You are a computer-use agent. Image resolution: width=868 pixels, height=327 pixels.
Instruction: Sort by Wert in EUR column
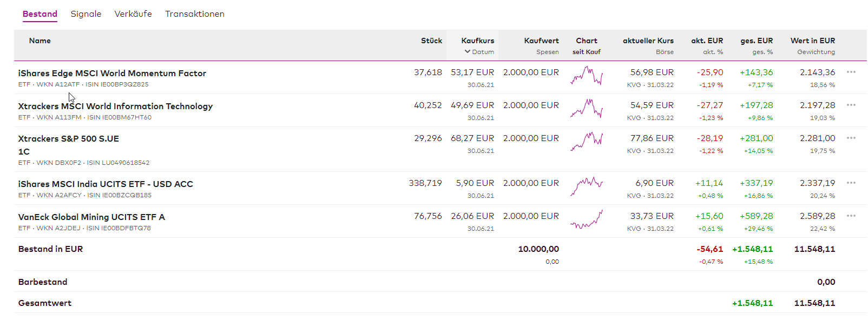(x=812, y=41)
